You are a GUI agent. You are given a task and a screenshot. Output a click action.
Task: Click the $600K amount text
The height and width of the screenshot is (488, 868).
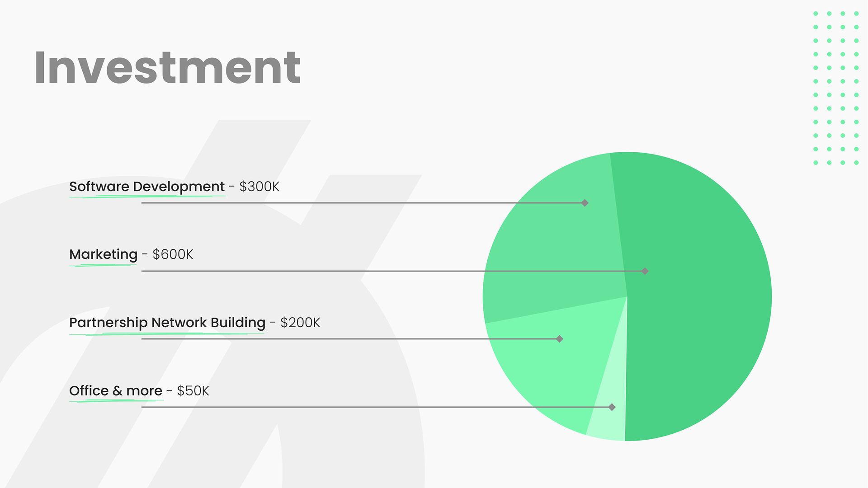[x=173, y=254]
